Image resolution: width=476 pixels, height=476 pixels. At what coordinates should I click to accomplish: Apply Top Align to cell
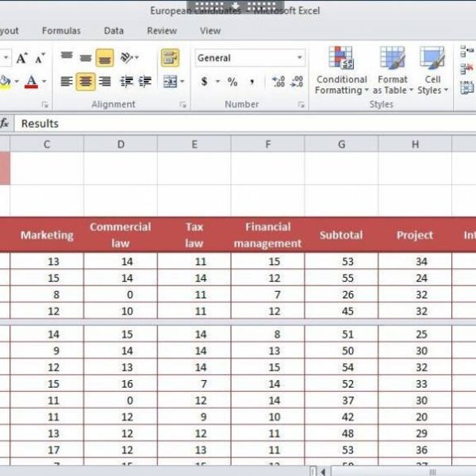[67, 57]
